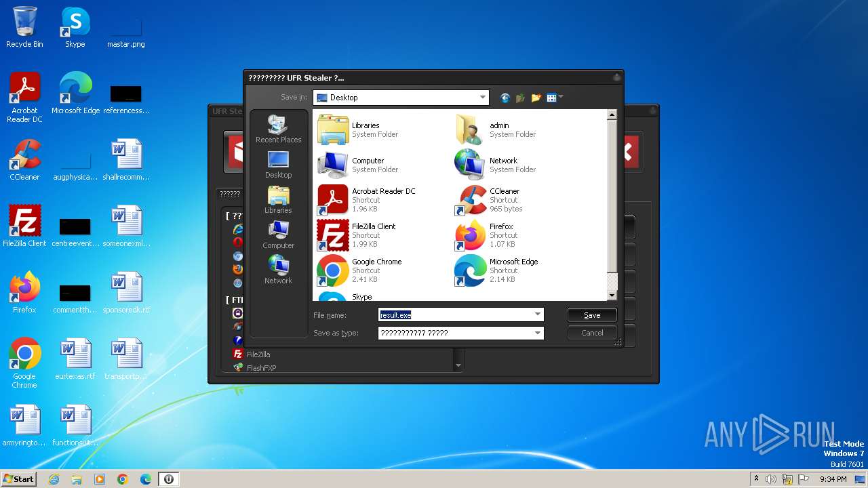Expand the Save as type dropdown
The image size is (868, 488).
tap(538, 333)
